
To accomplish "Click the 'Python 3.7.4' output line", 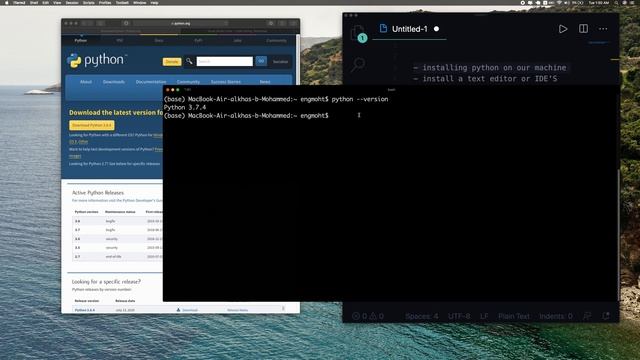I will 185,107.
